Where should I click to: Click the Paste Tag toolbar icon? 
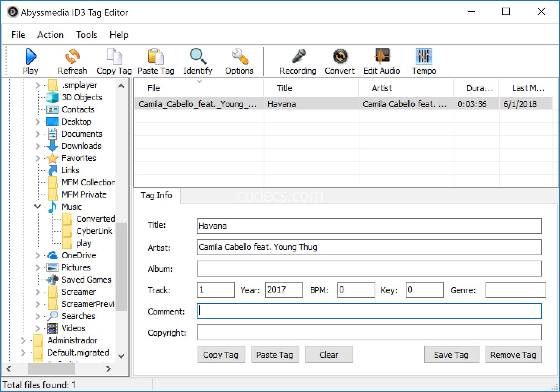point(156,62)
